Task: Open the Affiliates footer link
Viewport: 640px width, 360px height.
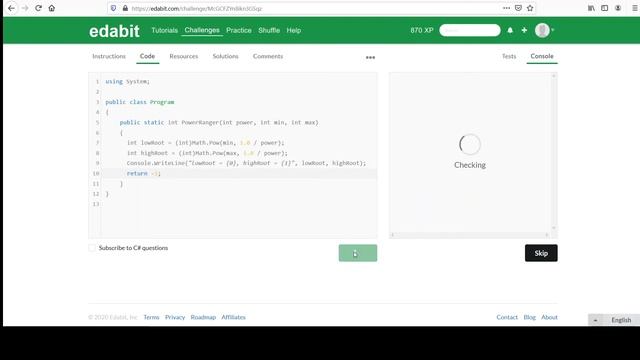Action: [x=233, y=317]
